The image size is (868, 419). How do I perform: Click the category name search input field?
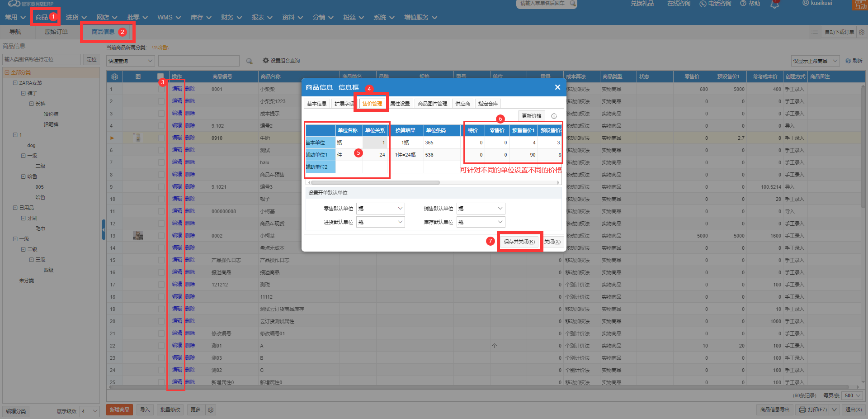pos(41,59)
